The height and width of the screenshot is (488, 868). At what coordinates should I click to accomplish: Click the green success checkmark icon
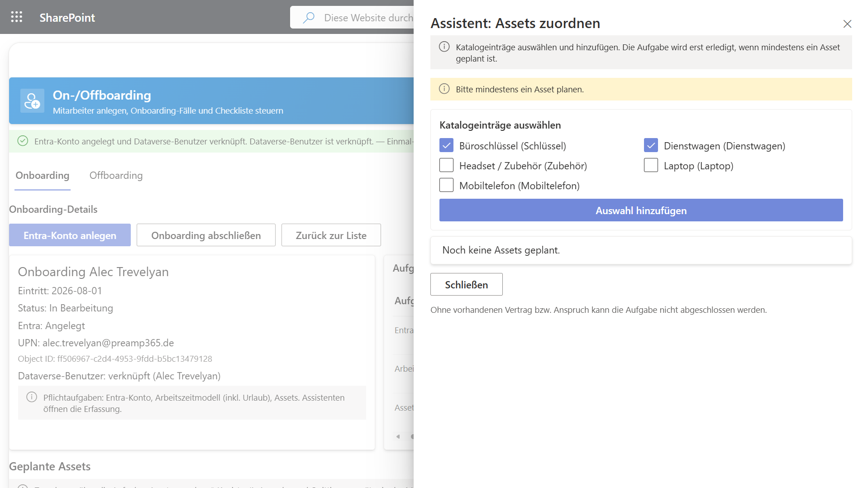click(23, 141)
